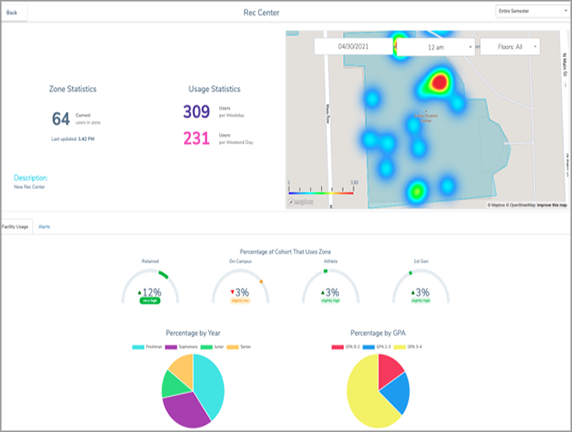Click the 'very high' badge under Retained
Screen dimensions: 572x432
tap(150, 301)
